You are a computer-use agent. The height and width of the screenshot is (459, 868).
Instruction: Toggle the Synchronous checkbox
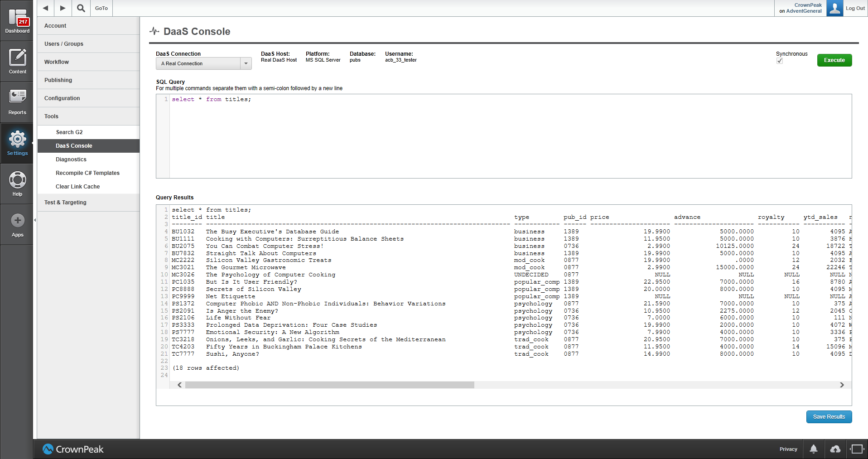point(780,61)
